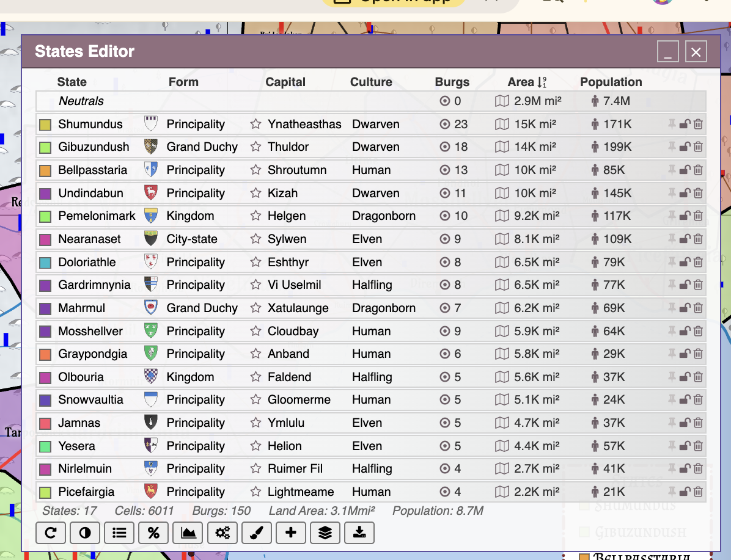Toggle the pin icon for Bellpasstaria
The width and height of the screenshot is (731, 560).
[x=671, y=170]
